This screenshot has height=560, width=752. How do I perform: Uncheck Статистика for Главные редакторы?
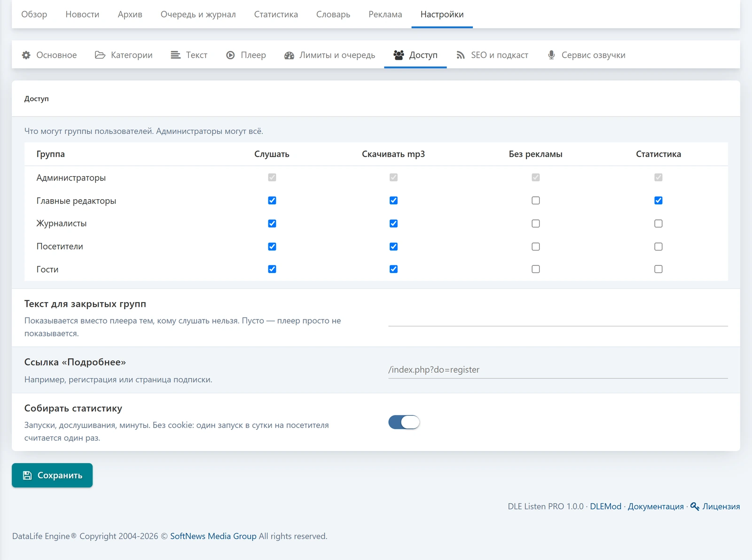658,201
